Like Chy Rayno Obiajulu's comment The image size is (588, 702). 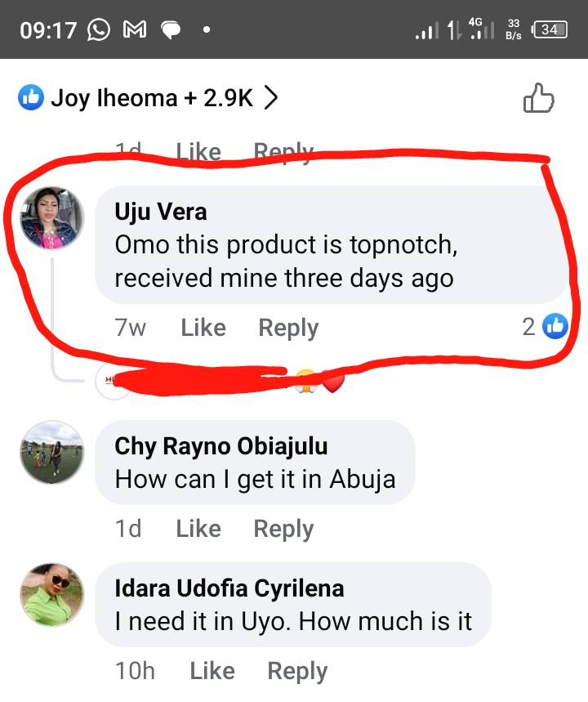click(198, 529)
